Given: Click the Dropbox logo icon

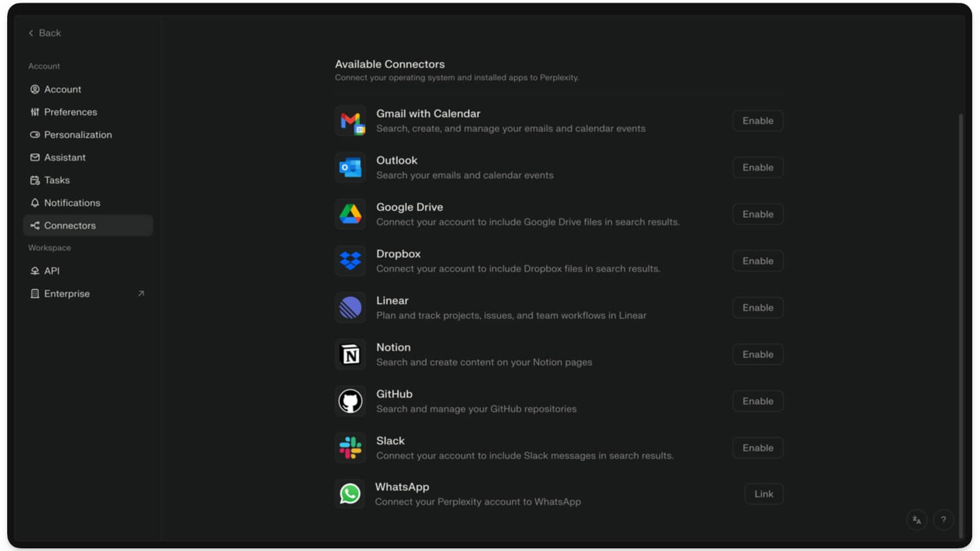Looking at the screenshot, I should click(x=351, y=261).
